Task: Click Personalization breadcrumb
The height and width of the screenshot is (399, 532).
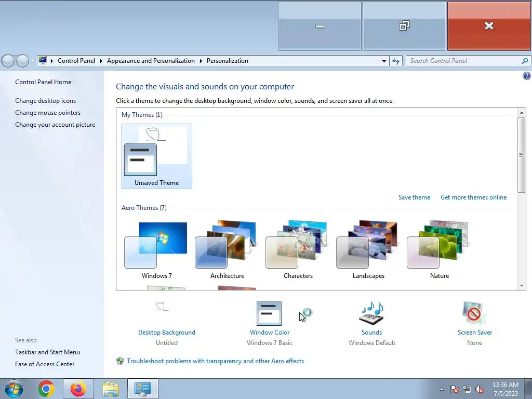Action: click(228, 61)
